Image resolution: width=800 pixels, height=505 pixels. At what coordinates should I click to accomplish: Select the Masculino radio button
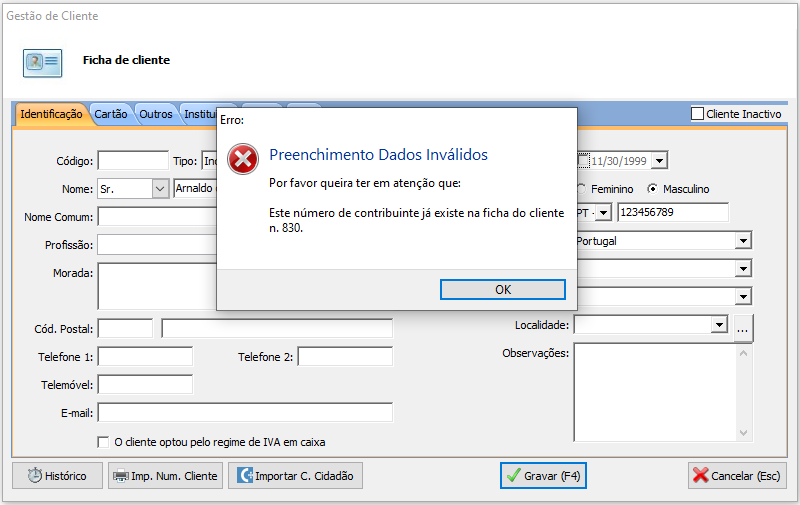pos(653,189)
